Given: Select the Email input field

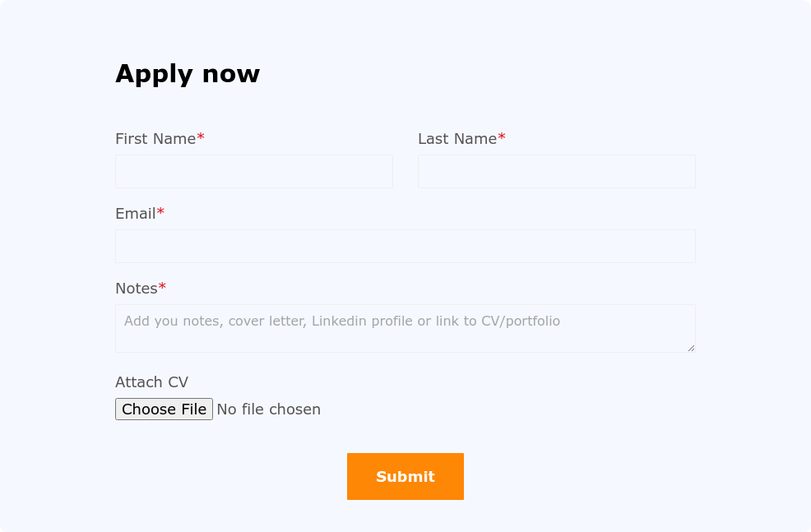Looking at the screenshot, I should 405,246.
